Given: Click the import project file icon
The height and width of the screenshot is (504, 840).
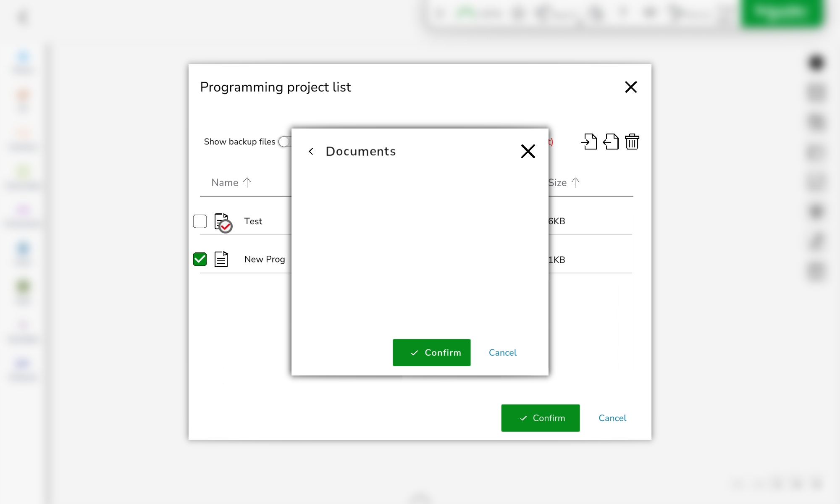Looking at the screenshot, I should point(589,142).
